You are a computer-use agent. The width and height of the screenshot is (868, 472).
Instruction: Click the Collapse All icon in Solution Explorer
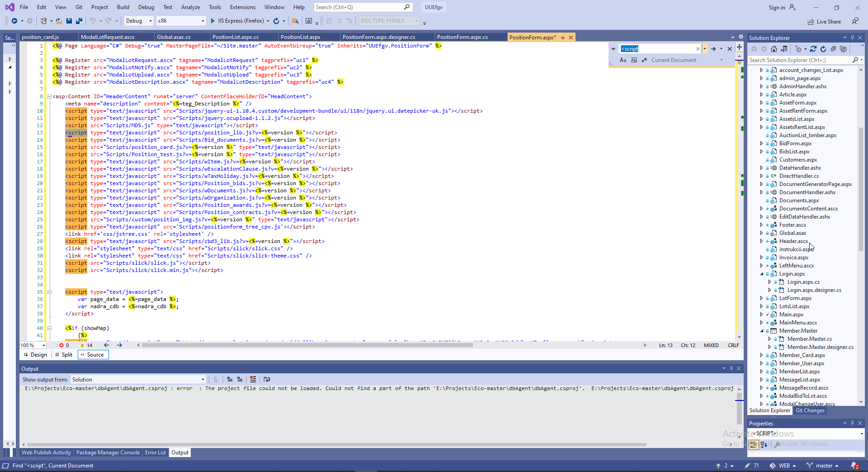pos(833,49)
